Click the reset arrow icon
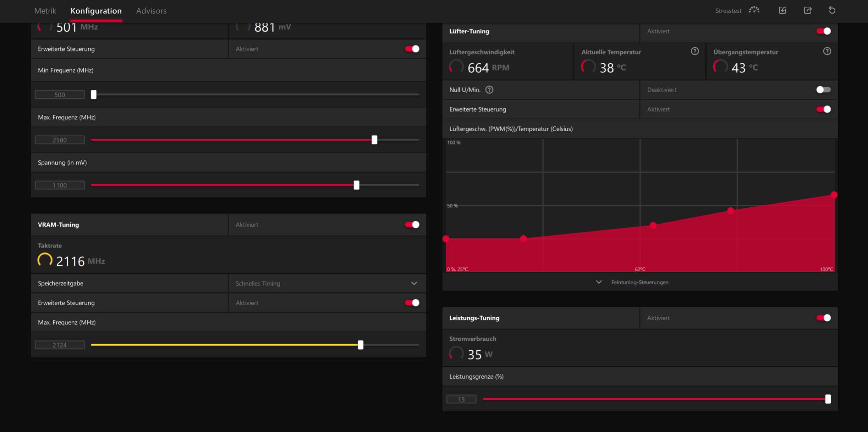 (x=832, y=10)
